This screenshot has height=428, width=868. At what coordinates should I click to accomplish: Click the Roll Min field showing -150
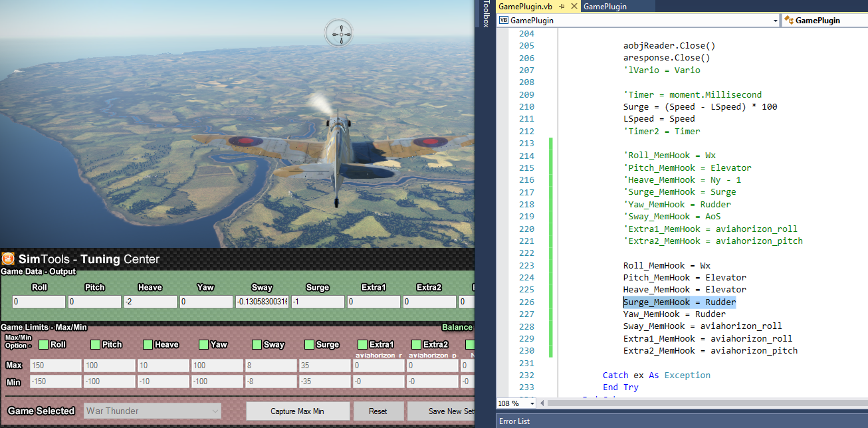[x=54, y=382]
